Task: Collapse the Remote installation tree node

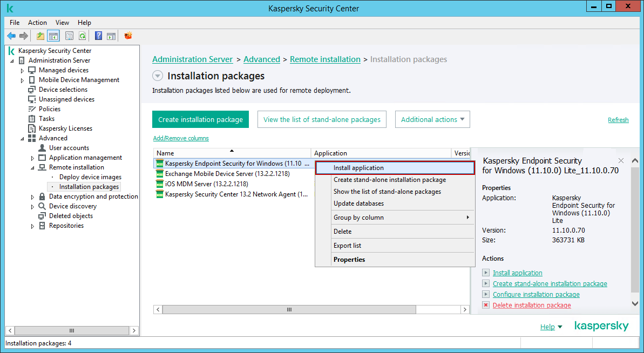Action: (x=32, y=168)
